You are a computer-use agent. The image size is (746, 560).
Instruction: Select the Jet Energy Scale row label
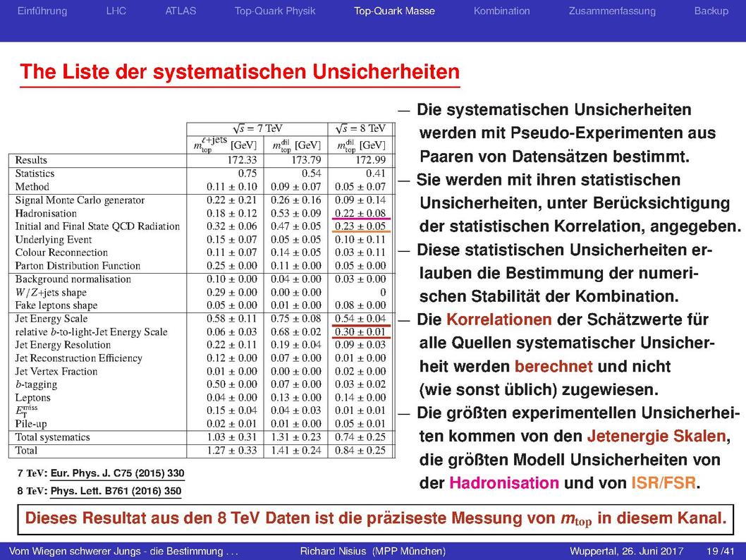pyautogui.click(x=51, y=319)
